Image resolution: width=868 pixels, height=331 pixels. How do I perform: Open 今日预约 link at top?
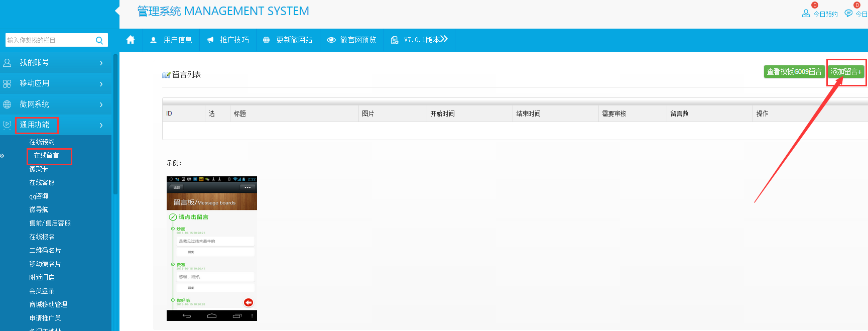pos(825,14)
